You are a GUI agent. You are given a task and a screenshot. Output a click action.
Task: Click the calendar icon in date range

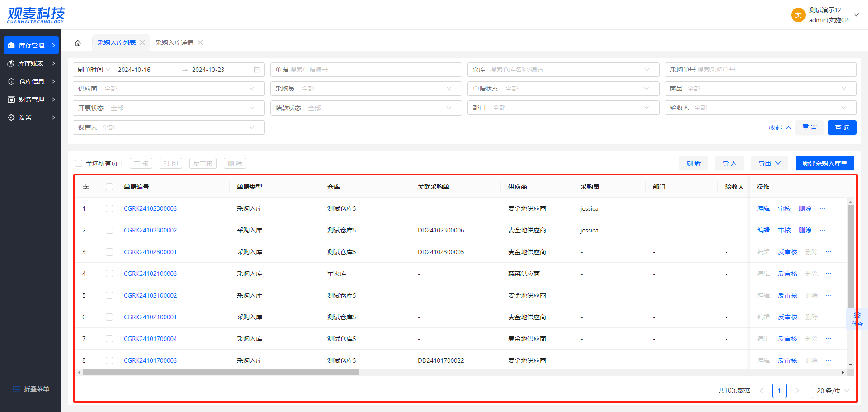pyautogui.click(x=257, y=70)
